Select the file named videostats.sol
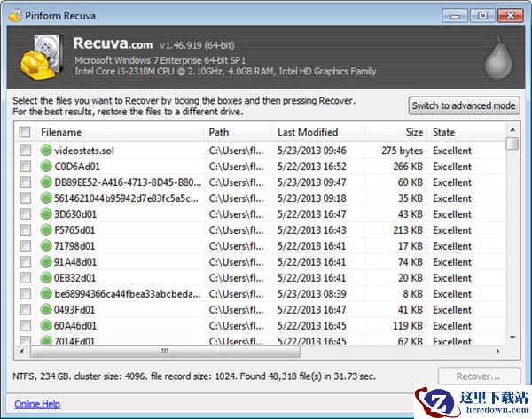Viewport: 532px width, 419px height. [84, 151]
